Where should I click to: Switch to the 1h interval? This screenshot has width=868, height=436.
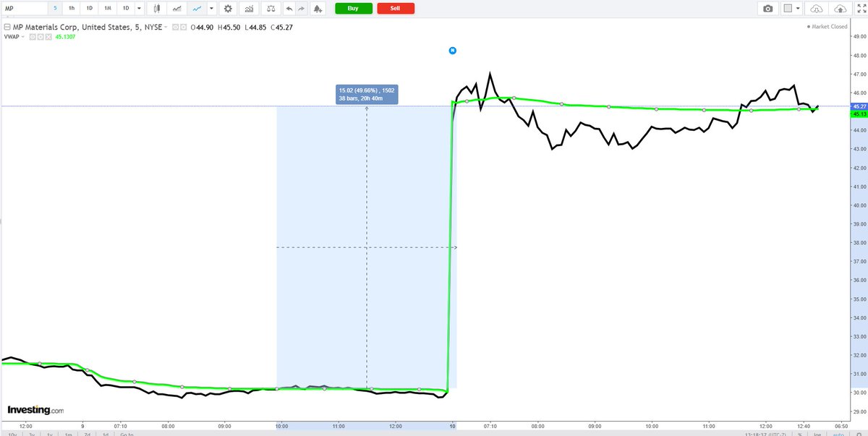click(71, 9)
